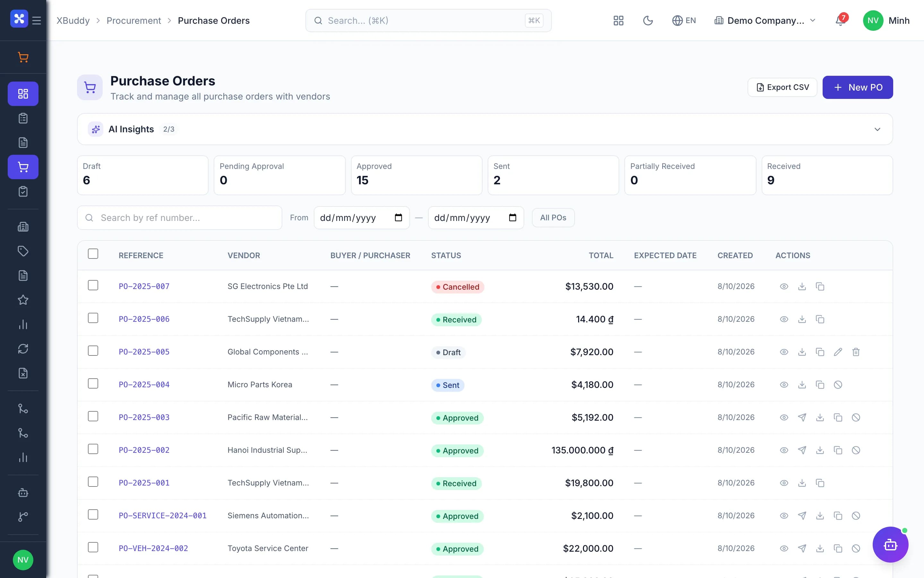This screenshot has width=924, height=578.
Task: Focus the Search by ref number field
Action: pos(179,217)
